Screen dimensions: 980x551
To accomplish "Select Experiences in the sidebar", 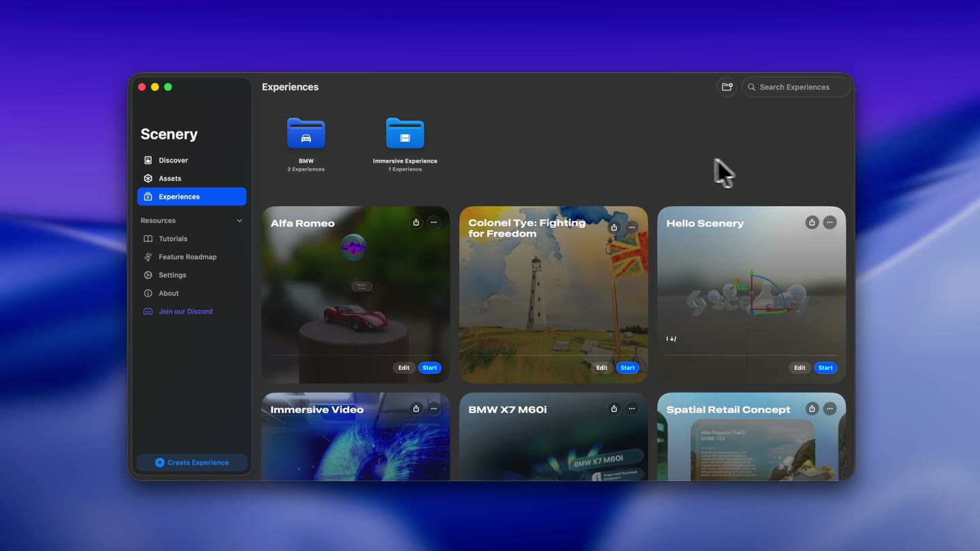I will click(x=192, y=197).
